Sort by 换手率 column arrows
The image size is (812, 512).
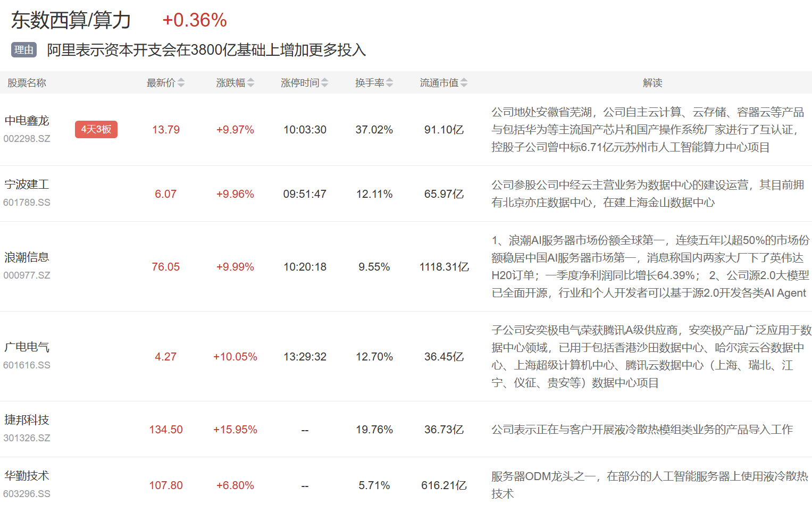[389, 82]
